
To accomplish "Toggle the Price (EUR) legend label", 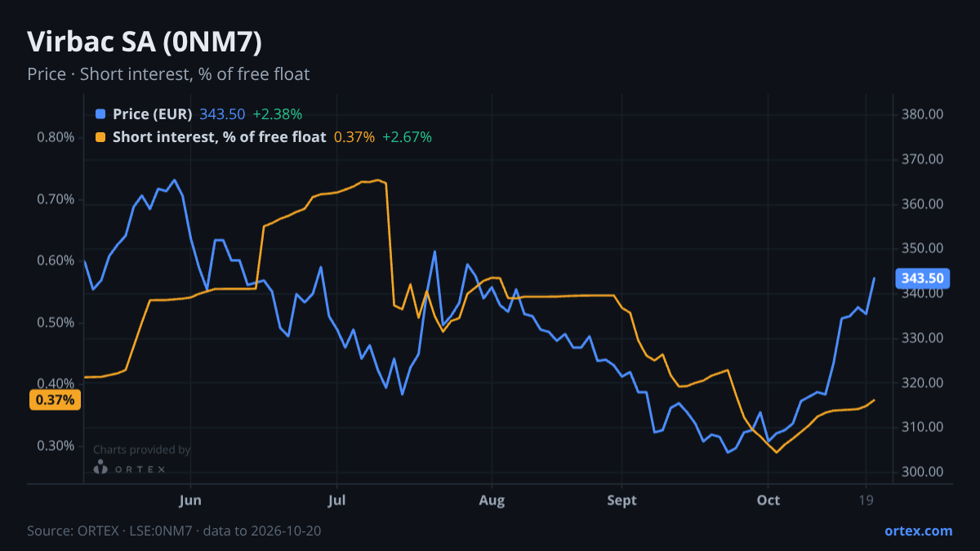I will pos(152,114).
